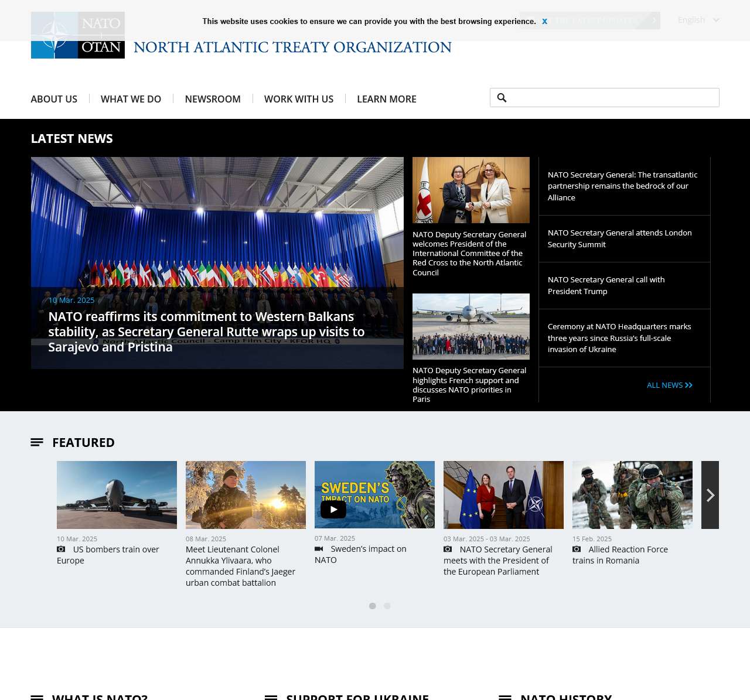The image size is (750, 700).
Task: Select the first featured carousel dot
Action: 372,606
